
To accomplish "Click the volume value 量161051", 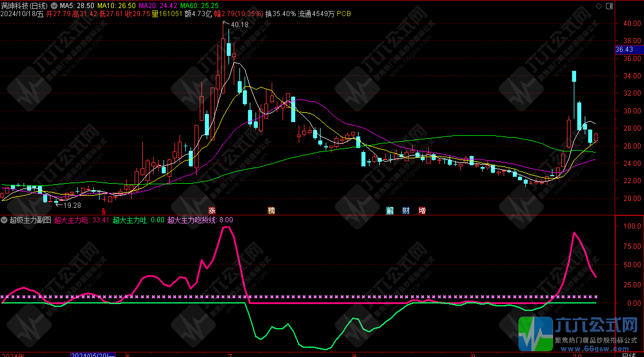I will pos(167,14).
